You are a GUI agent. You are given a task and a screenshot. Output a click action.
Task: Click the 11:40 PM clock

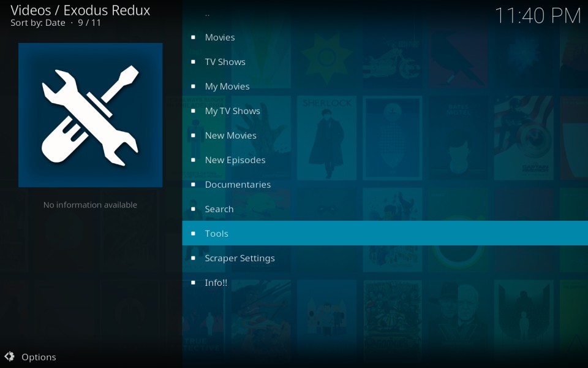pos(538,16)
